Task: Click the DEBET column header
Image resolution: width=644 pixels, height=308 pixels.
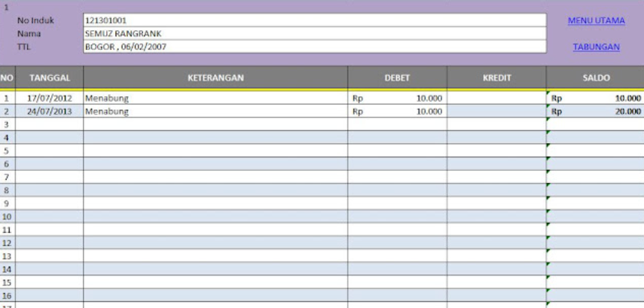Action: 397,78
